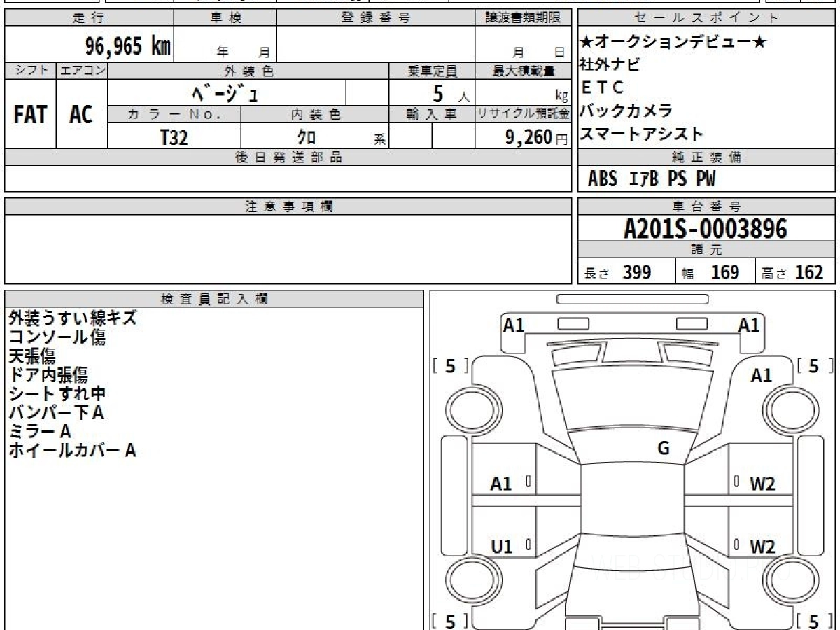Screen dimensions: 840x630
Task: Select the バックカメラ entry
Action: point(626,111)
